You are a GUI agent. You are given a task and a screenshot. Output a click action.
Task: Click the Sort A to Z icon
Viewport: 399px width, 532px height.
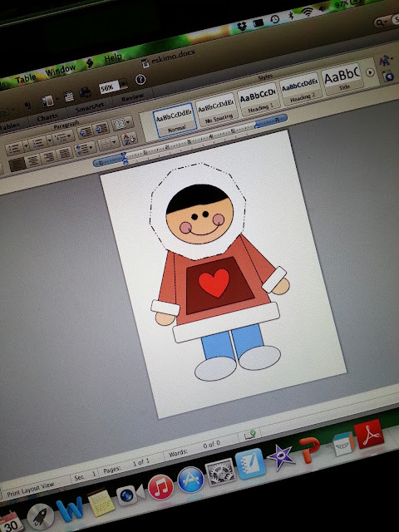coord(130,138)
